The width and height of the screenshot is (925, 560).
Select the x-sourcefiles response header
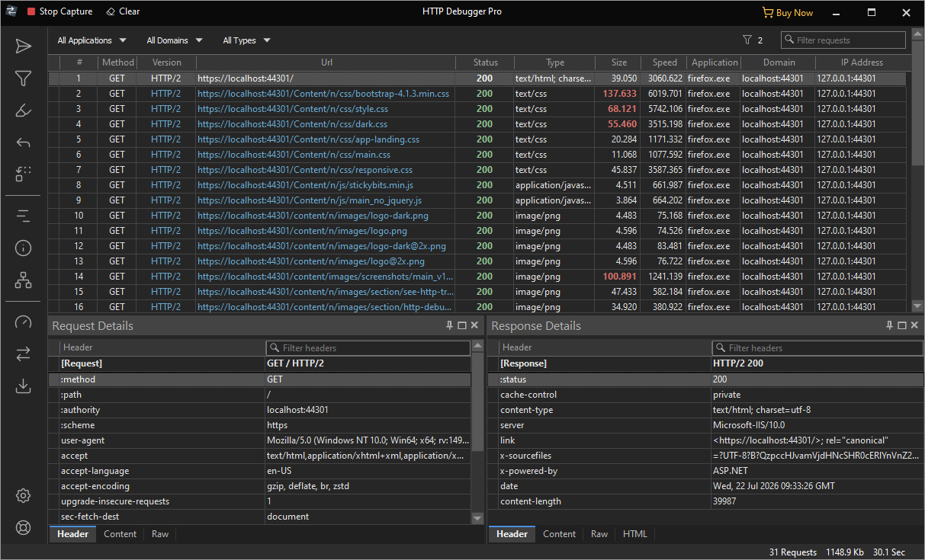(x=705, y=456)
